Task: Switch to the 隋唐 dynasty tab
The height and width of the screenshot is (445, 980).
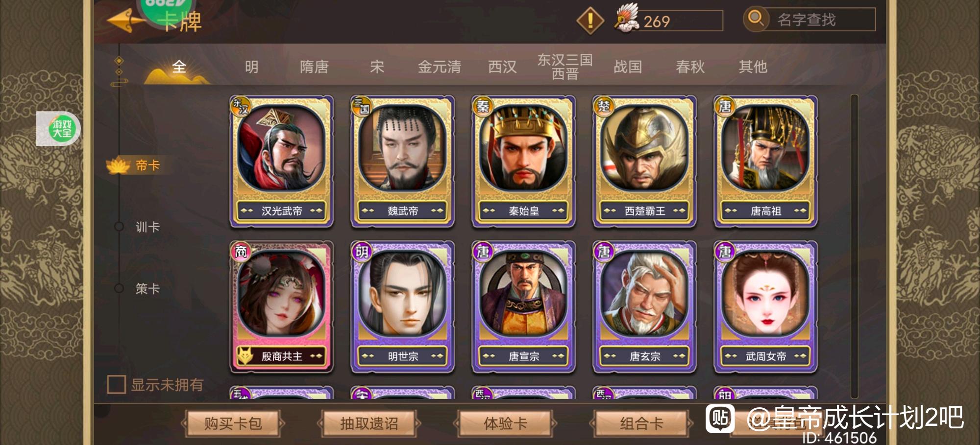Action: point(314,67)
